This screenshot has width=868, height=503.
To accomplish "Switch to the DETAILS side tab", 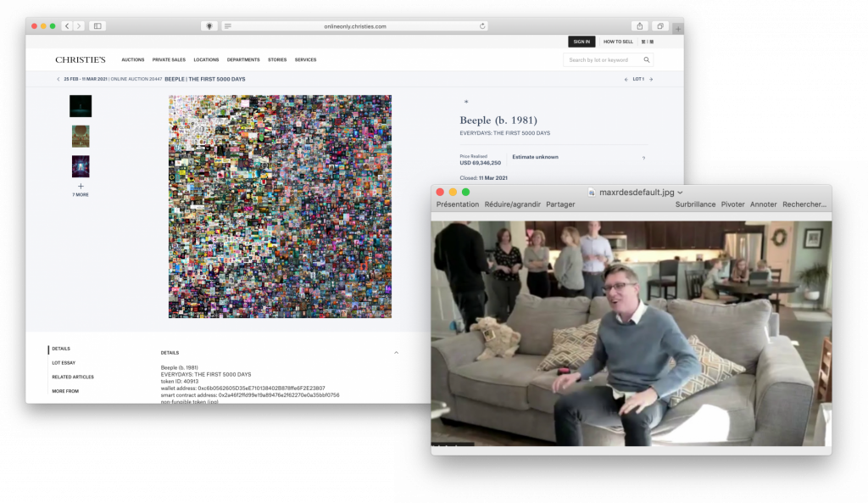I will (x=61, y=349).
